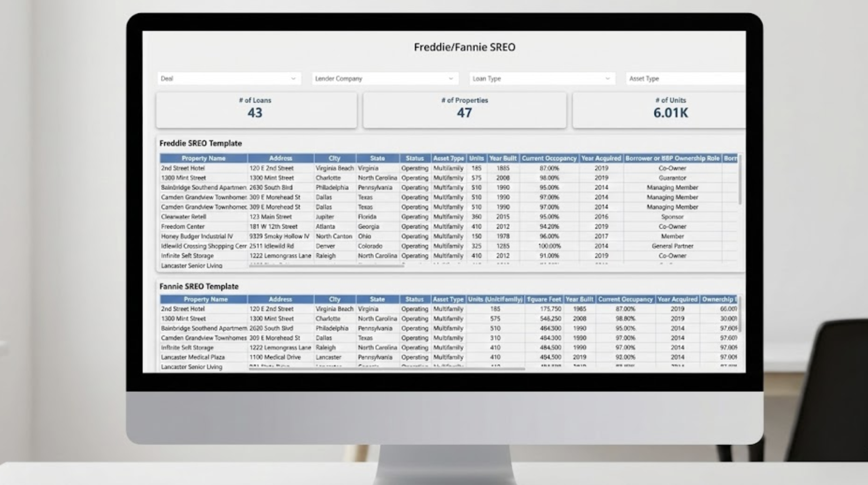Sort Freddie table by Borrower Ownership Role
Image resolution: width=868 pixels, height=485 pixels.
(672, 158)
